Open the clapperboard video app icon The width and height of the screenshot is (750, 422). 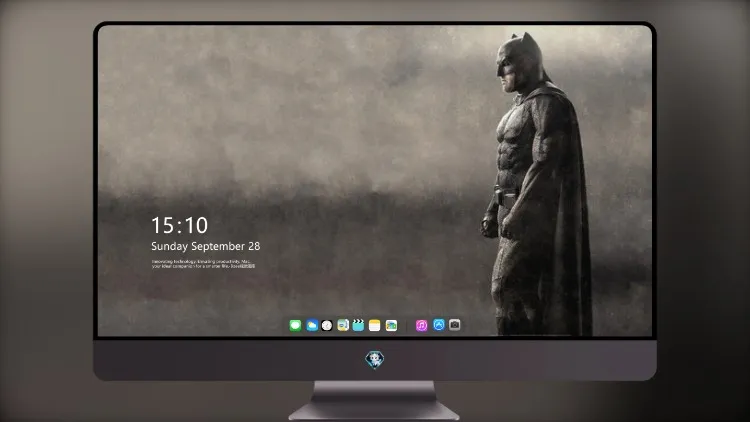point(358,325)
